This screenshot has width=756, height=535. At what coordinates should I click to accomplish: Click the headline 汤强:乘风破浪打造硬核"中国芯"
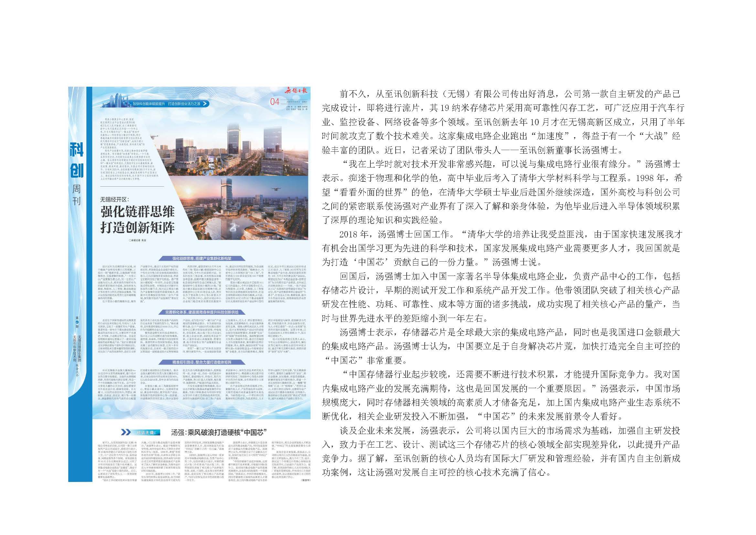click(218, 432)
